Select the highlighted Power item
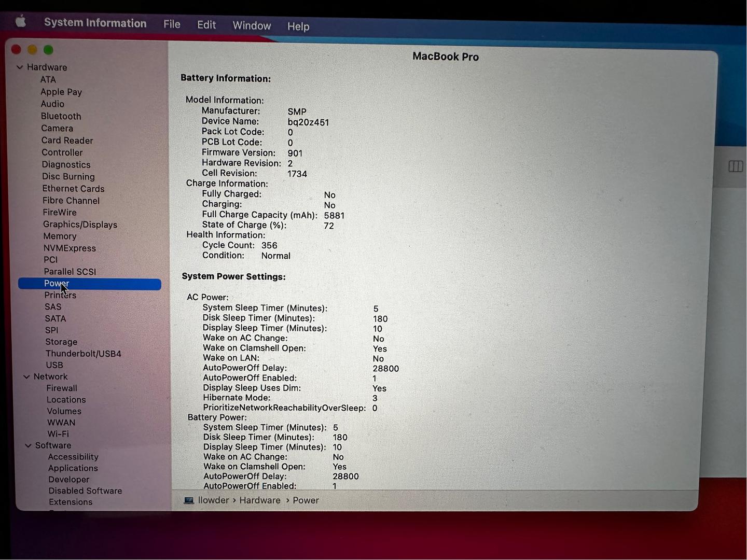Viewport: 747px width, 560px height. click(x=90, y=284)
